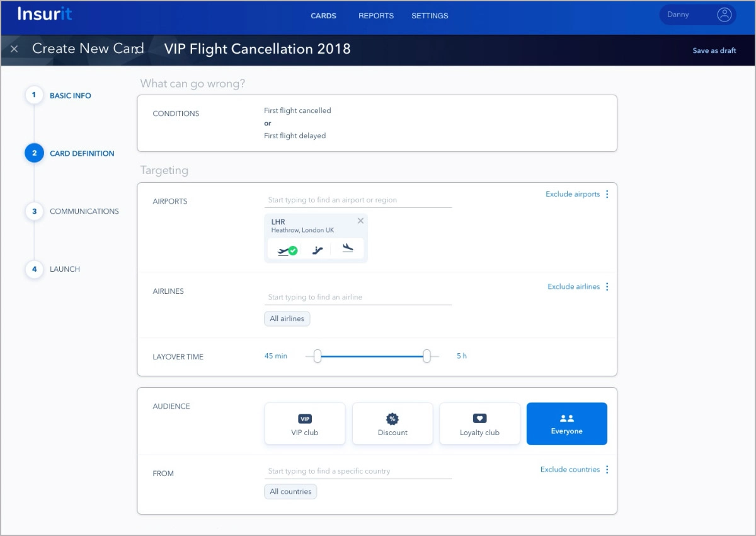The image size is (756, 536).
Task: Select the Everyone audience option
Action: [x=567, y=424]
